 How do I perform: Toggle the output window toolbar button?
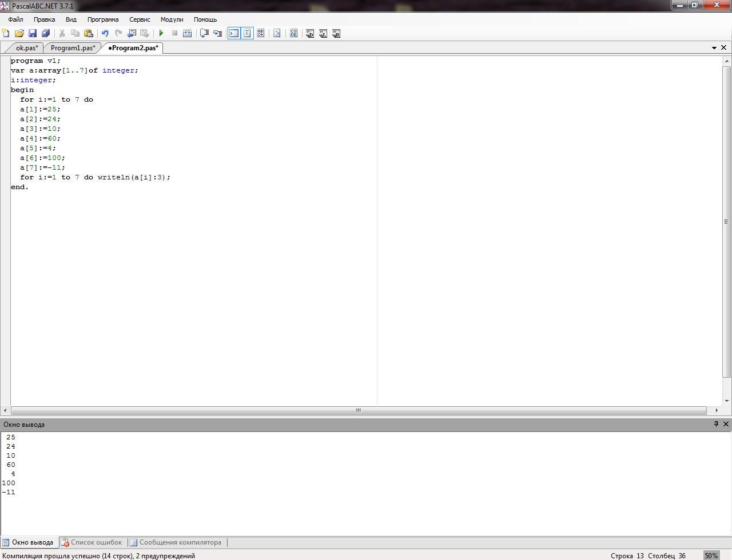(234, 33)
